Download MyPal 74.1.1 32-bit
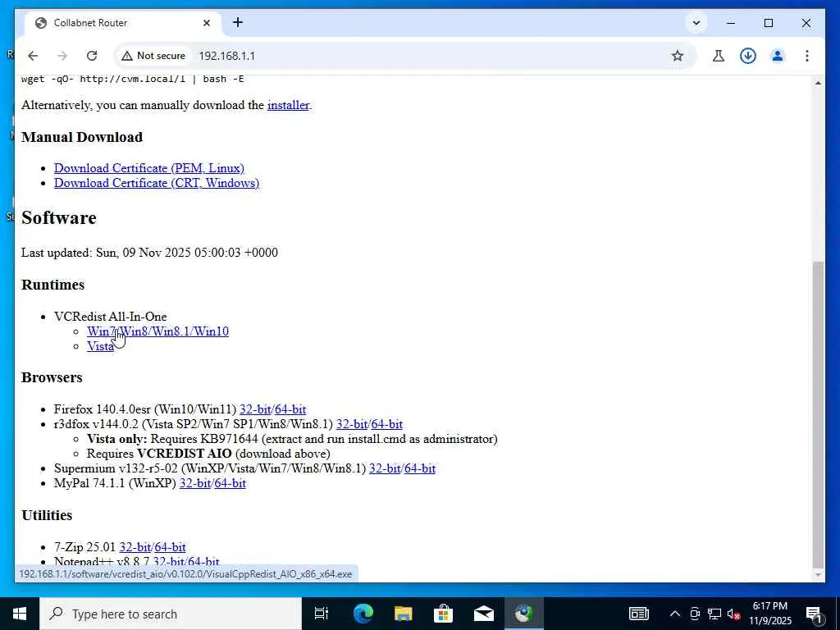Viewport: 840px width, 630px height. pyautogui.click(x=195, y=483)
